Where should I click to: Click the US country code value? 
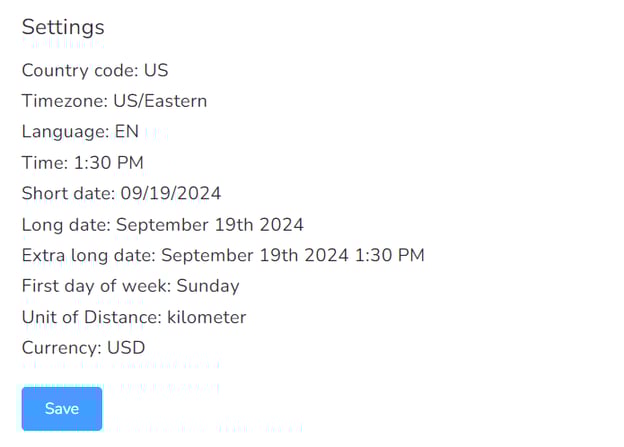[156, 70]
